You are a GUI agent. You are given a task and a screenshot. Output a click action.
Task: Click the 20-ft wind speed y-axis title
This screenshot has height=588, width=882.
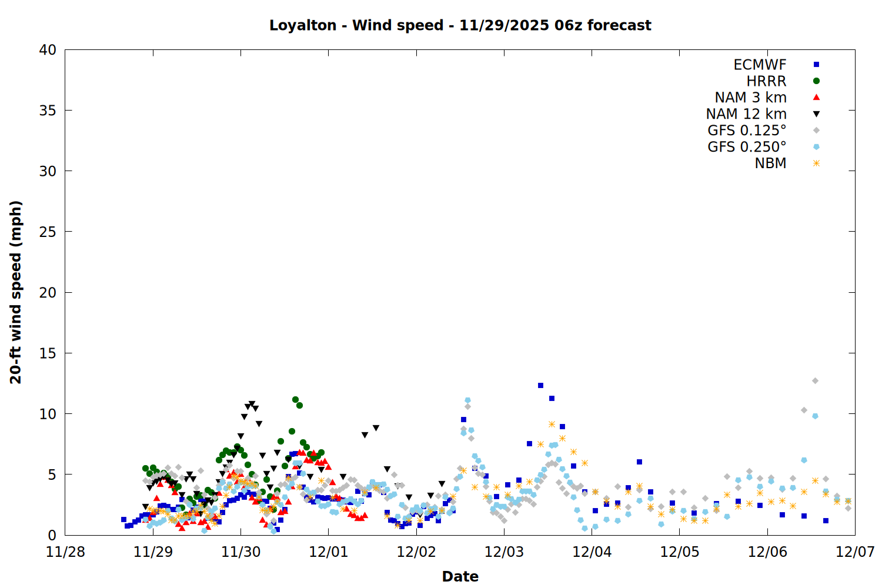pyautogui.click(x=16, y=292)
